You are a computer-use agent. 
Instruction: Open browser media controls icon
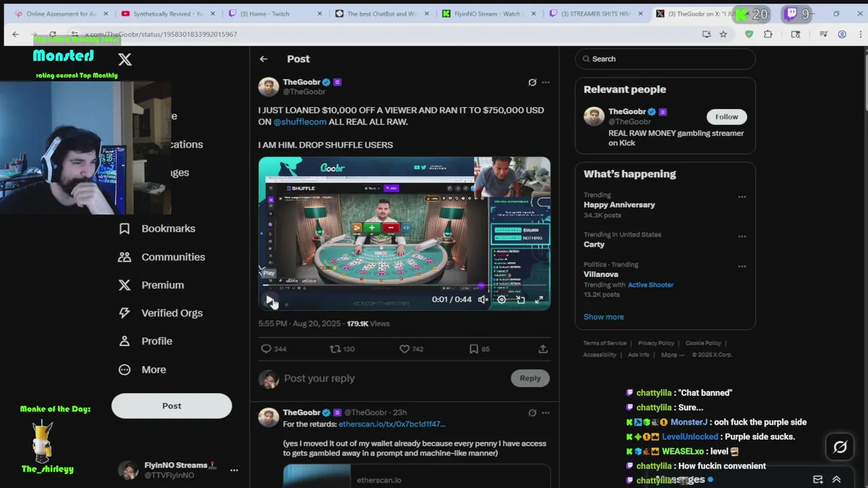coord(823,34)
